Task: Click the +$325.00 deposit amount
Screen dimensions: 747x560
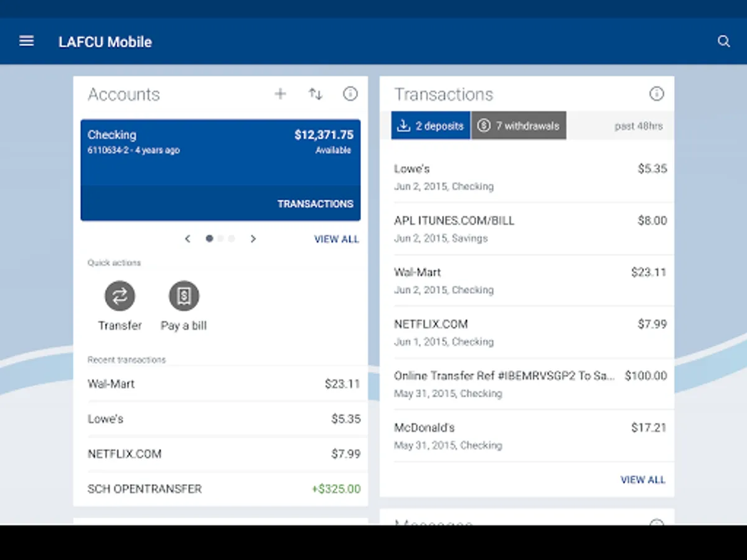Action: [336, 489]
